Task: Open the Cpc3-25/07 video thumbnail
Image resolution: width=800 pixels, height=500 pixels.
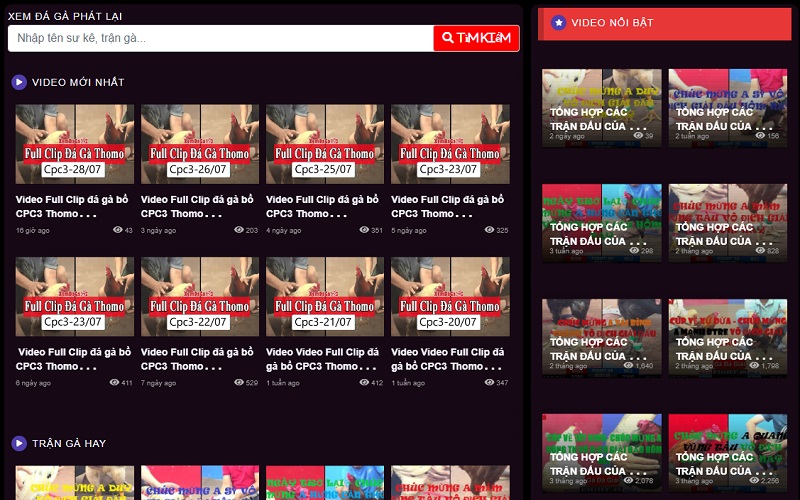Action: point(324,144)
